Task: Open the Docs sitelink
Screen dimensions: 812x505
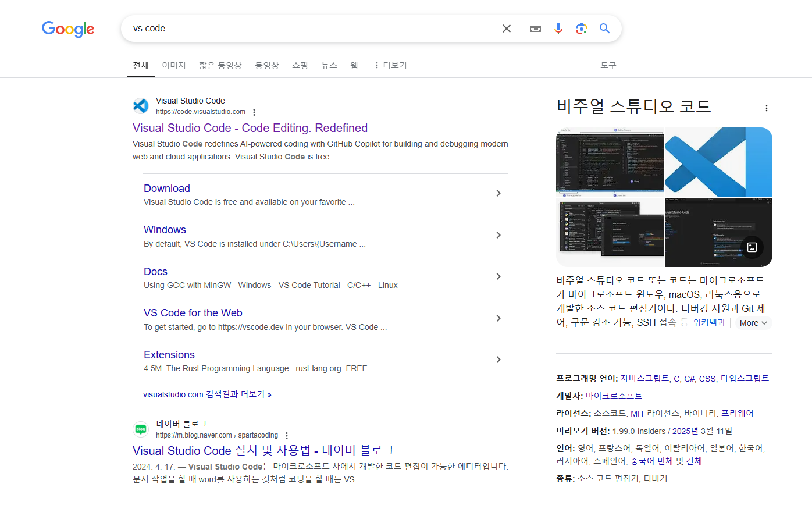Action: (155, 272)
